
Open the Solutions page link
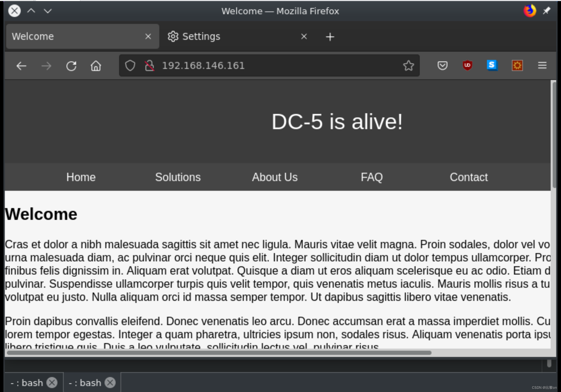178,177
